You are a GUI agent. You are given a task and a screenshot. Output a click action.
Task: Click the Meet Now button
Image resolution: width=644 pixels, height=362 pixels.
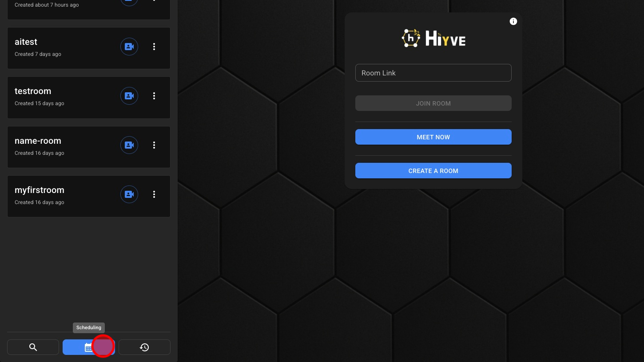point(433,137)
